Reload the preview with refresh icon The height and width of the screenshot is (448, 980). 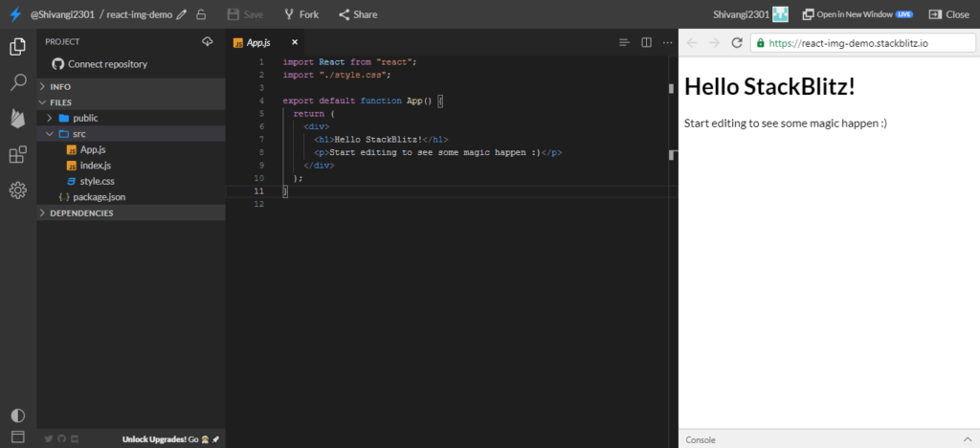pyautogui.click(x=737, y=42)
